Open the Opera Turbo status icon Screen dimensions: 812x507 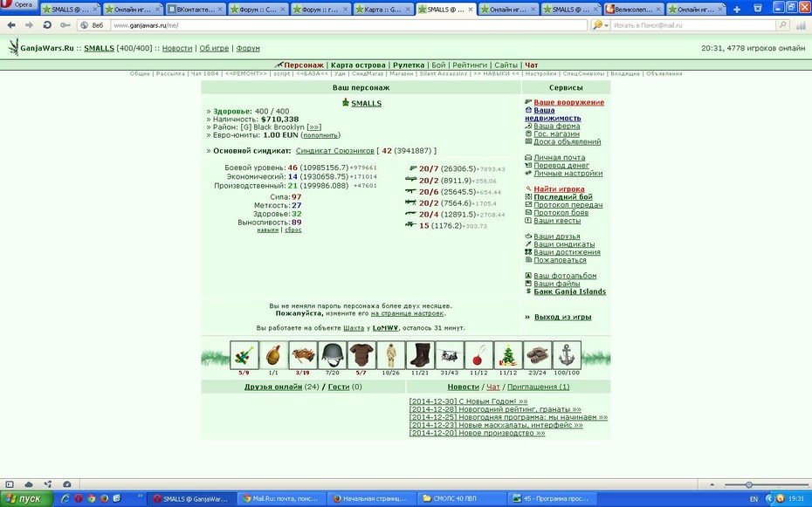tap(67, 484)
